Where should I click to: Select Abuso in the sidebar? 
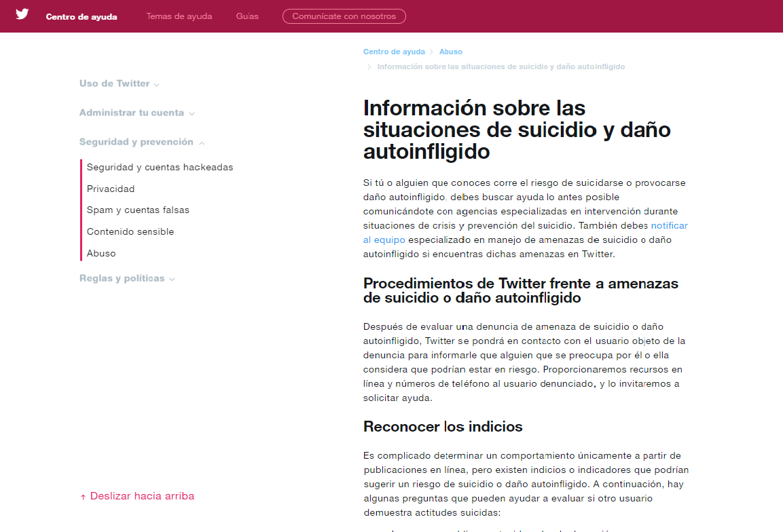pyautogui.click(x=101, y=253)
